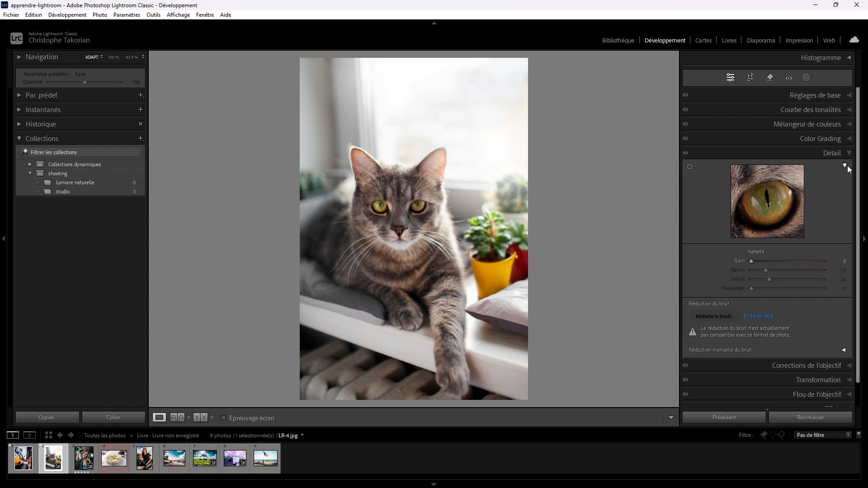
Task: Select the Red eye correction tool
Action: click(788, 77)
